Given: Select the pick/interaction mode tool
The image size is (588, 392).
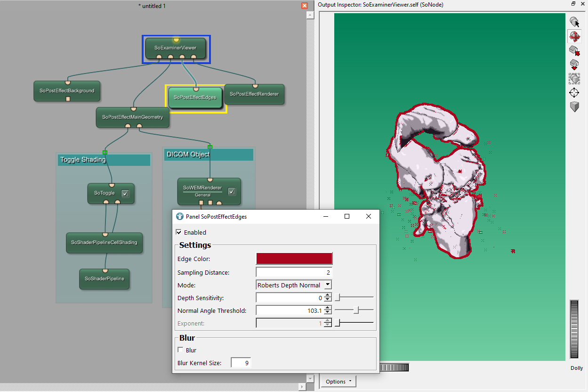Looking at the screenshot, I should tap(574, 22).
